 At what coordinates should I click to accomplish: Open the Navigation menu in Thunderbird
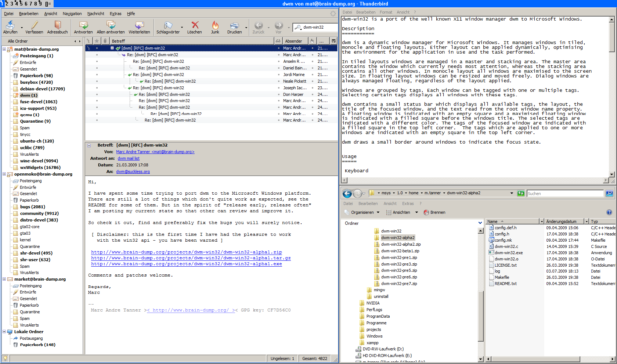(x=72, y=14)
